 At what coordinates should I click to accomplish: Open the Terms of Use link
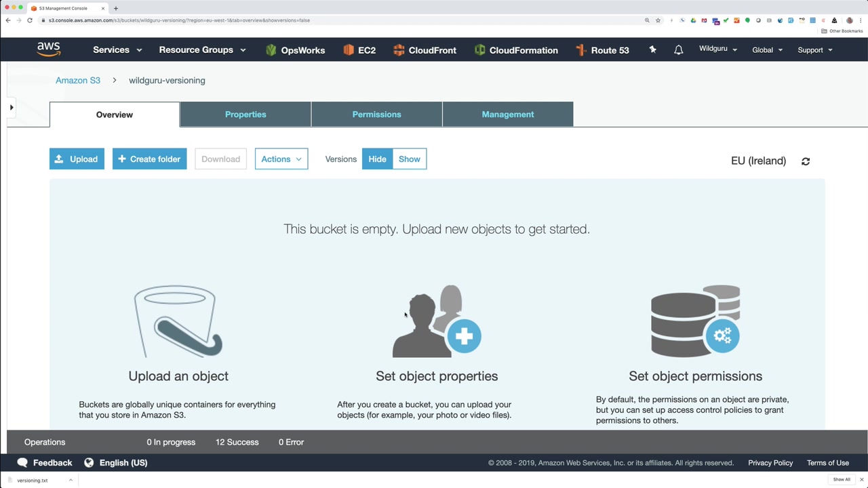pos(828,463)
